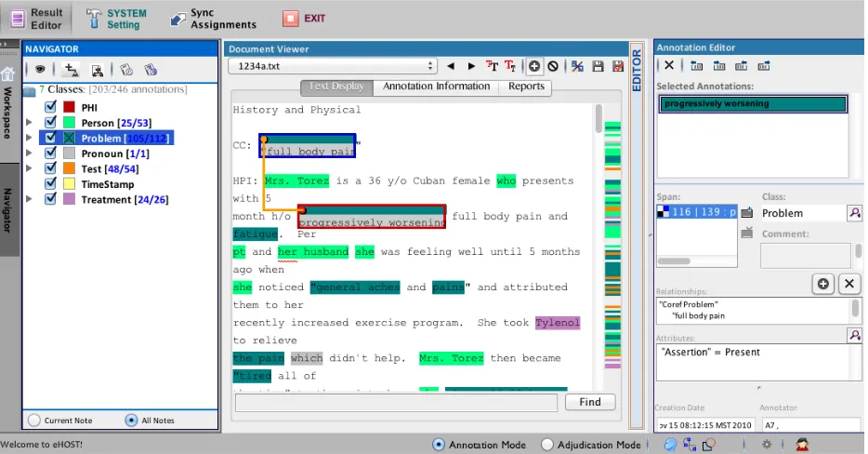Click the orange Test color swatch
The width and height of the screenshot is (868, 454).
pos(69,168)
